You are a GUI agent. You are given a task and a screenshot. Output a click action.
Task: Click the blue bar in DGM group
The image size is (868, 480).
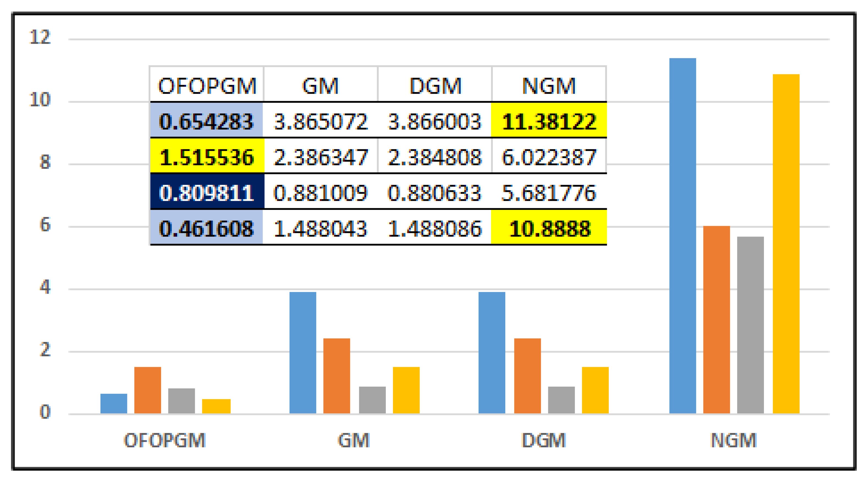[492, 352]
